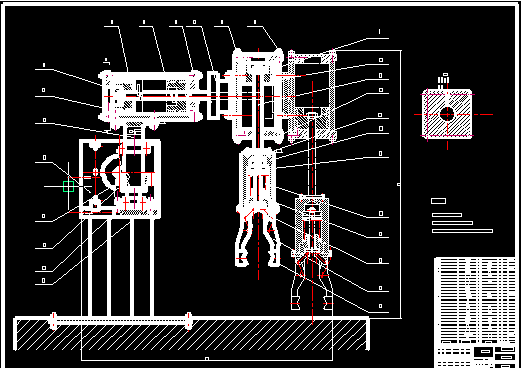Click the green pickbox square cursor marker

click(x=68, y=186)
